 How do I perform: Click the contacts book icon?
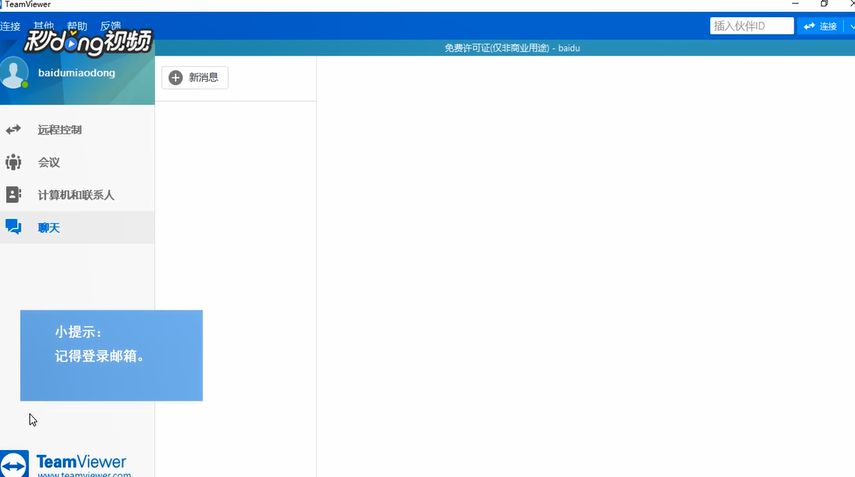pyautogui.click(x=13, y=195)
